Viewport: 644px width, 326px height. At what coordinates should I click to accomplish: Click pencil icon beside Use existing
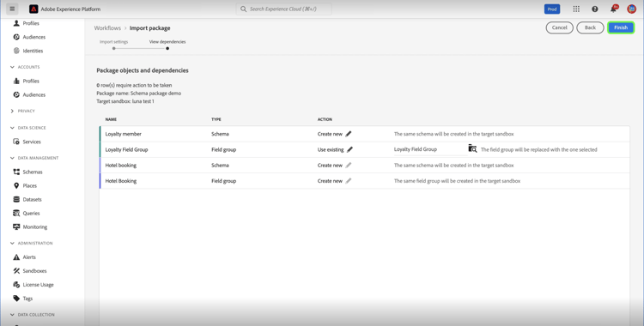349,149
